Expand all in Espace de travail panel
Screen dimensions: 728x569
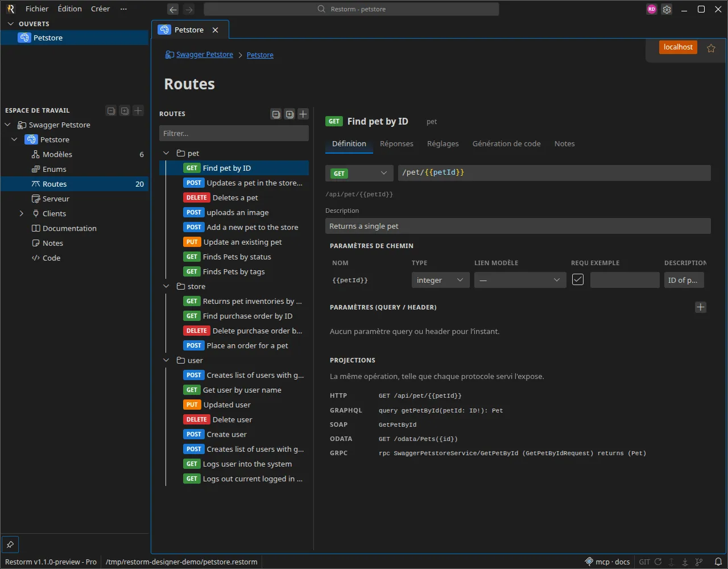[x=125, y=111]
